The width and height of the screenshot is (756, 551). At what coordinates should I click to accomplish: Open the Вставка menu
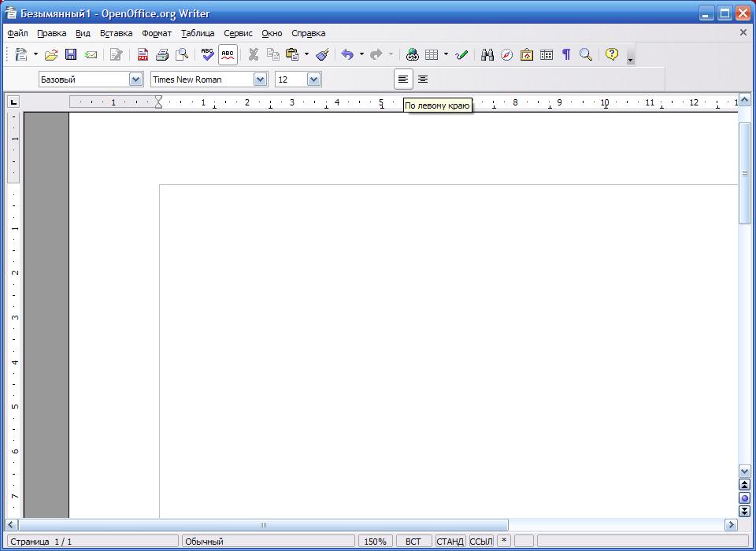(117, 33)
